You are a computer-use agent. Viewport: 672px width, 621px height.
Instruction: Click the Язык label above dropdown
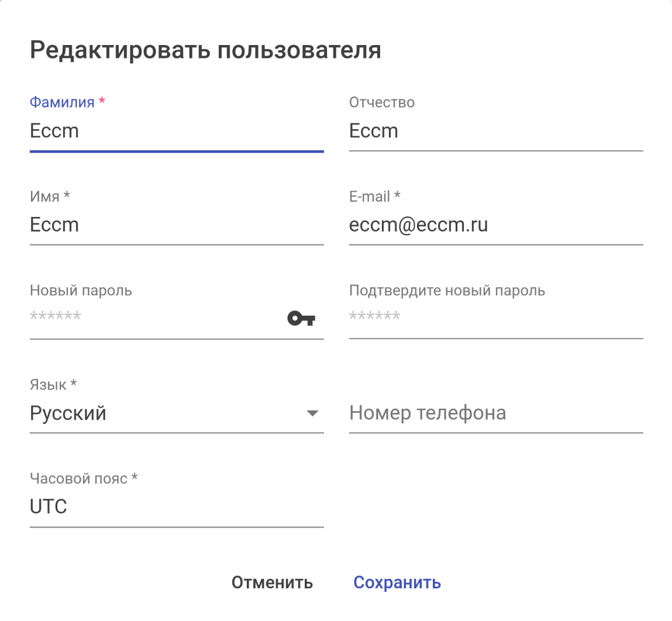[x=48, y=385]
